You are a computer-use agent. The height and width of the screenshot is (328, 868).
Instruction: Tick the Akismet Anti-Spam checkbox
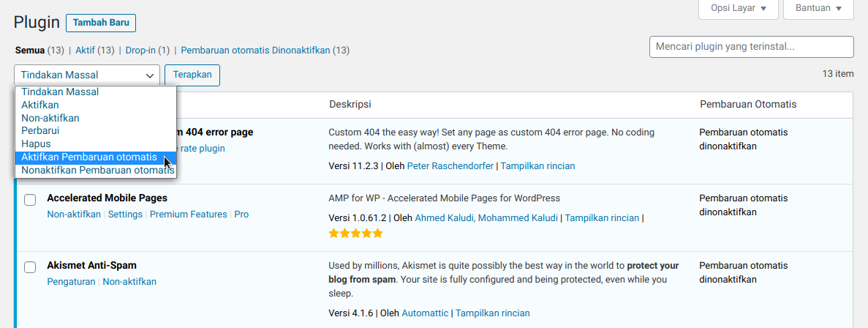[31, 267]
